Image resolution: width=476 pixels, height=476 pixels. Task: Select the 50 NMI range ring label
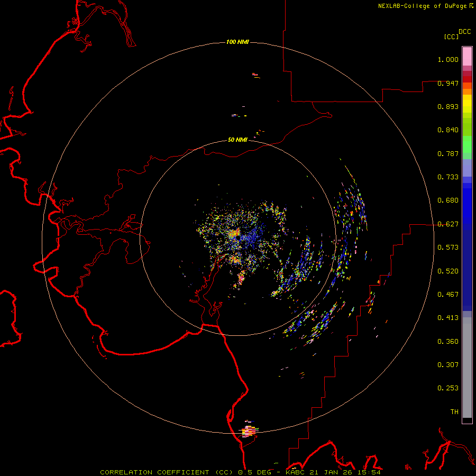[237, 140]
